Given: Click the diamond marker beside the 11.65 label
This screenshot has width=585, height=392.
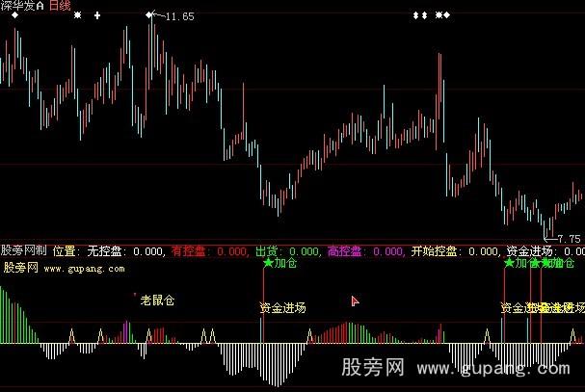Looking at the screenshot, I should pos(148,15).
